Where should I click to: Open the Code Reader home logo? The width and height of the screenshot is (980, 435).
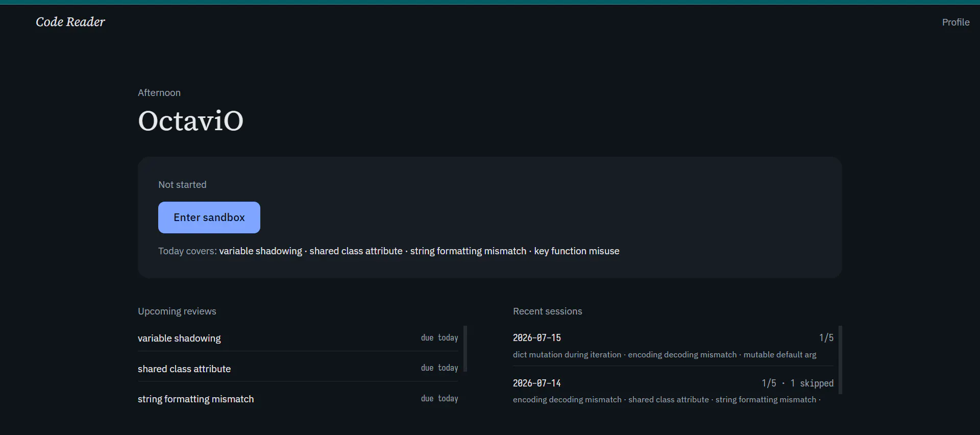click(70, 22)
